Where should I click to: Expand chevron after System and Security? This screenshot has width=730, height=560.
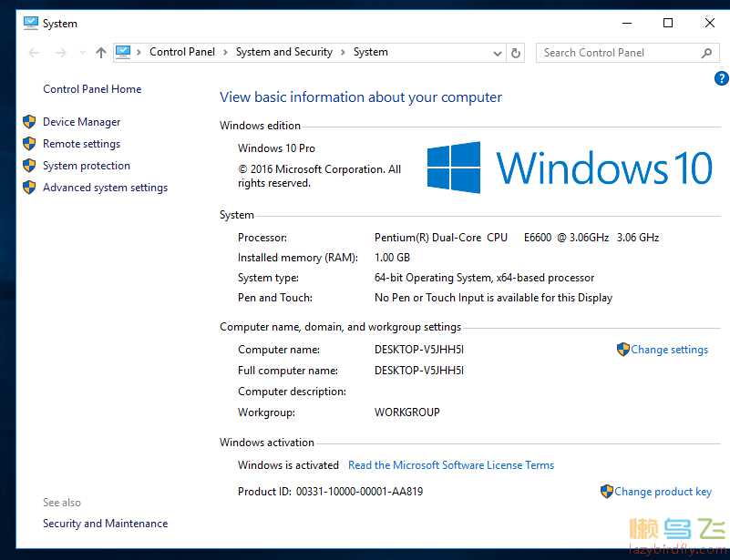[343, 53]
